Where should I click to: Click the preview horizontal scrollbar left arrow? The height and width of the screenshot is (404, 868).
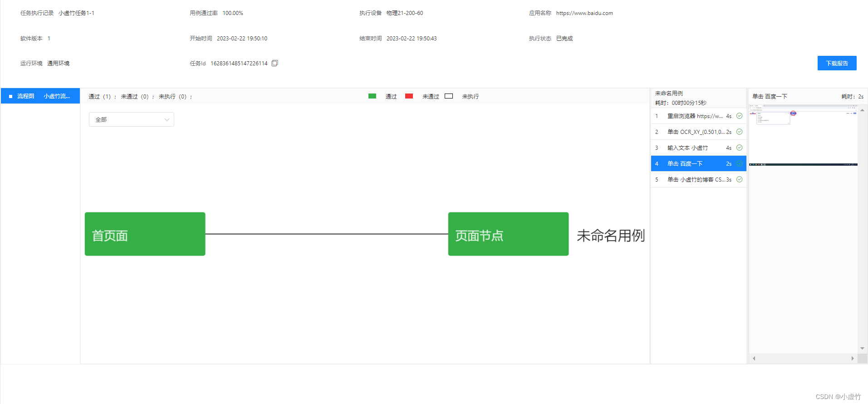point(754,358)
